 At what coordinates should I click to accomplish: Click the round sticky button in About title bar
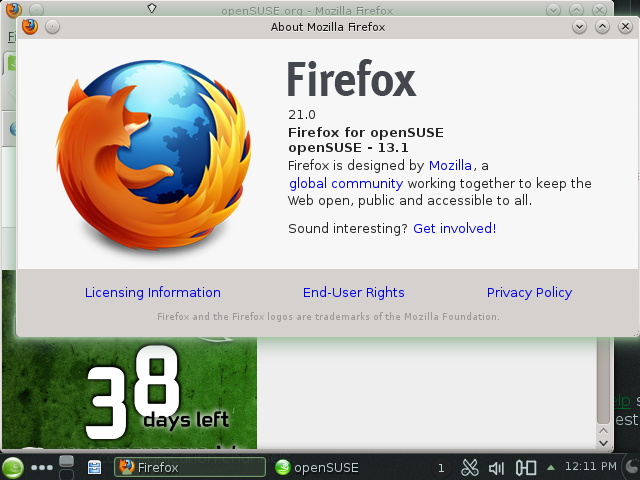pyautogui.click(x=52, y=27)
